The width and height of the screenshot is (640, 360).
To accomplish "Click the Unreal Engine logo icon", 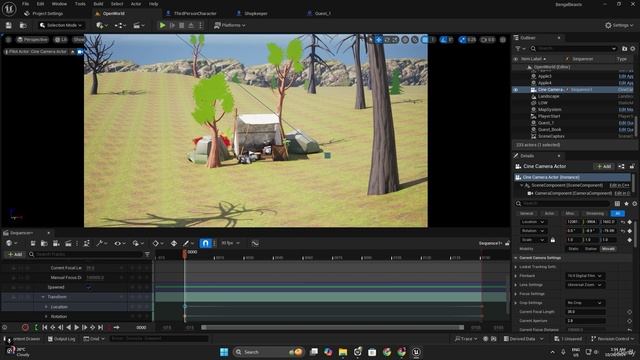I will click(9, 8).
